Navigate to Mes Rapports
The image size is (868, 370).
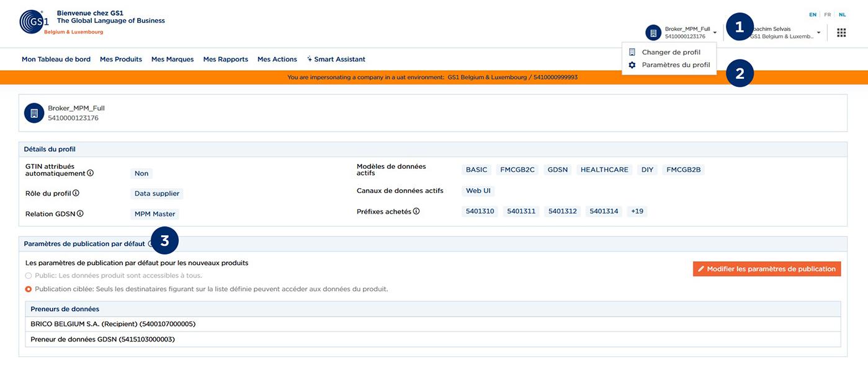pos(226,59)
